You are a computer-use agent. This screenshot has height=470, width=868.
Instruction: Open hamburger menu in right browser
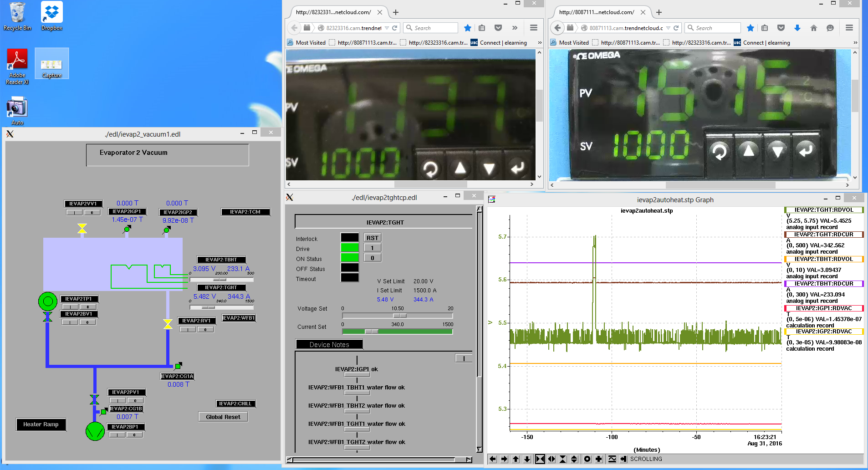coord(849,28)
